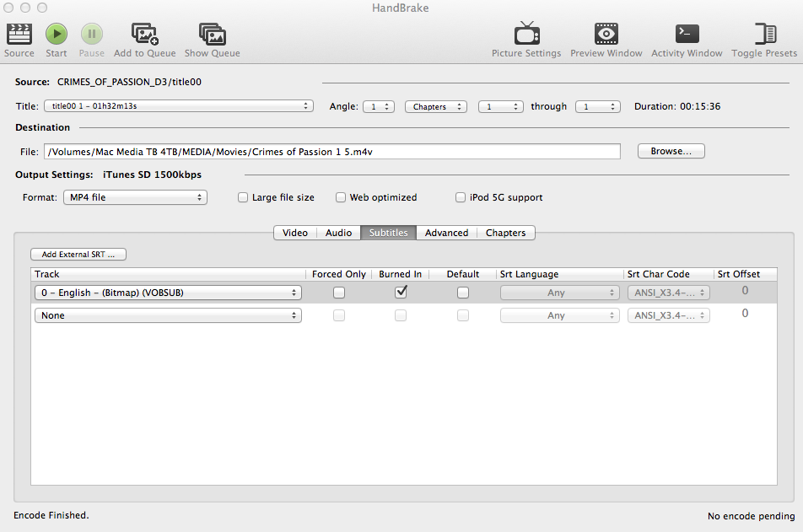Open the None subtitle track dropdown

[168, 315]
